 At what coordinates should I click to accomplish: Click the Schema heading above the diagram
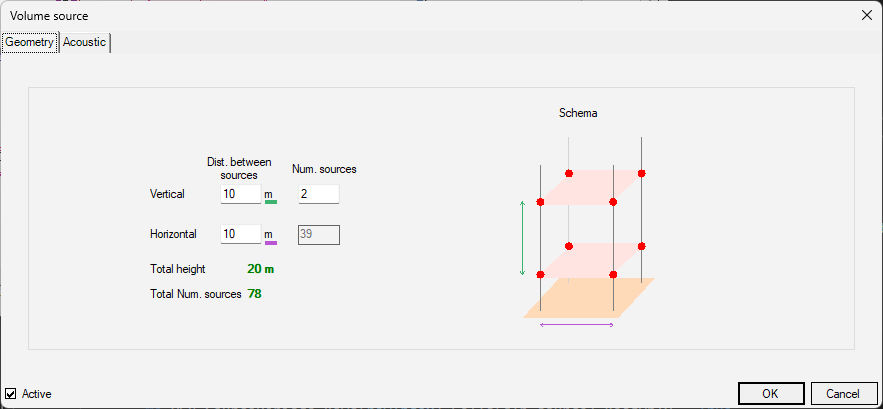click(578, 113)
